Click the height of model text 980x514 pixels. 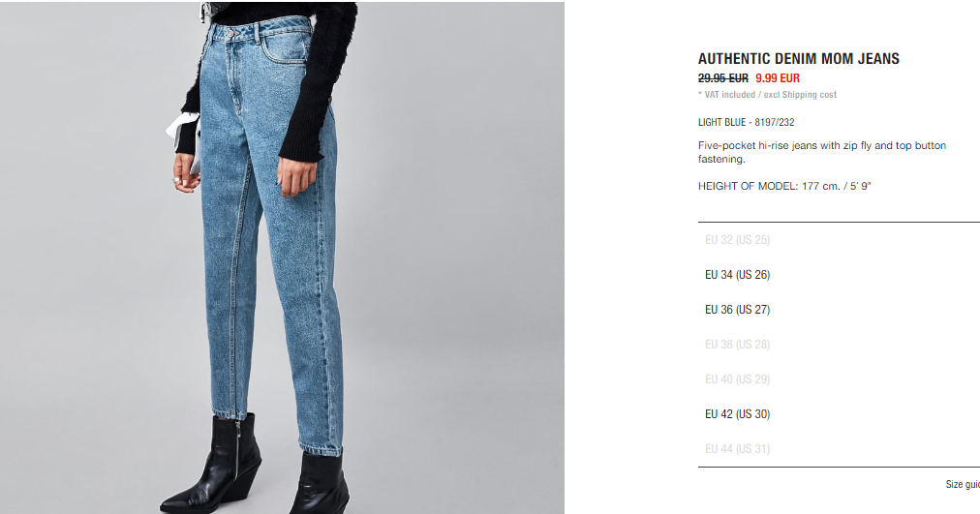pyautogui.click(x=784, y=186)
